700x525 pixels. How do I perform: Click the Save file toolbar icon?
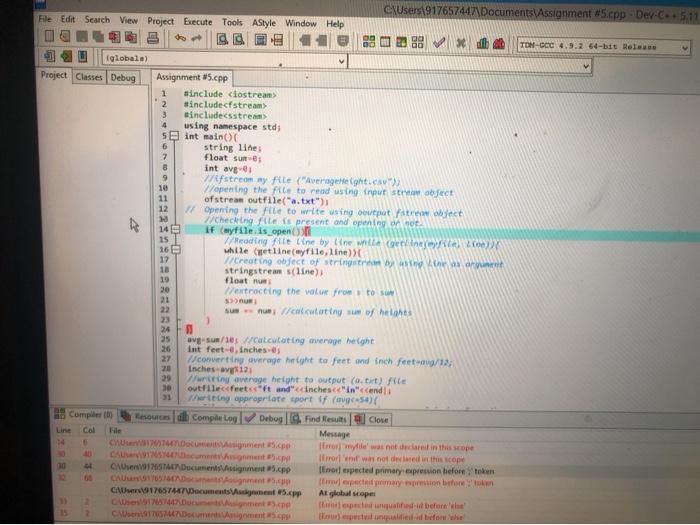[x=82, y=36]
